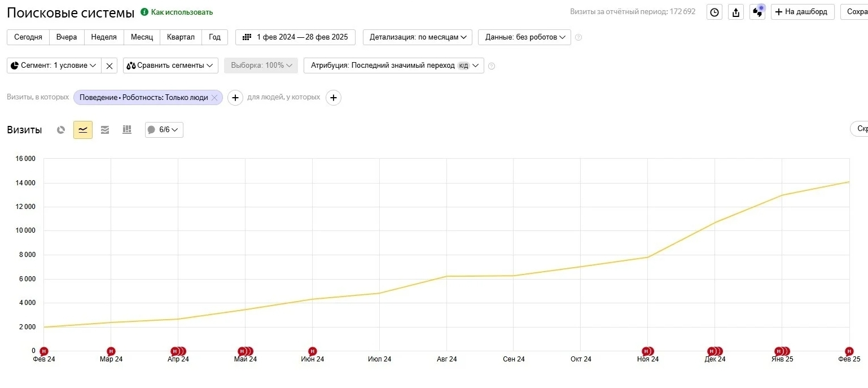
Task: Expand the 6/6 chart annotations dropdown
Action: pyautogui.click(x=164, y=130)
